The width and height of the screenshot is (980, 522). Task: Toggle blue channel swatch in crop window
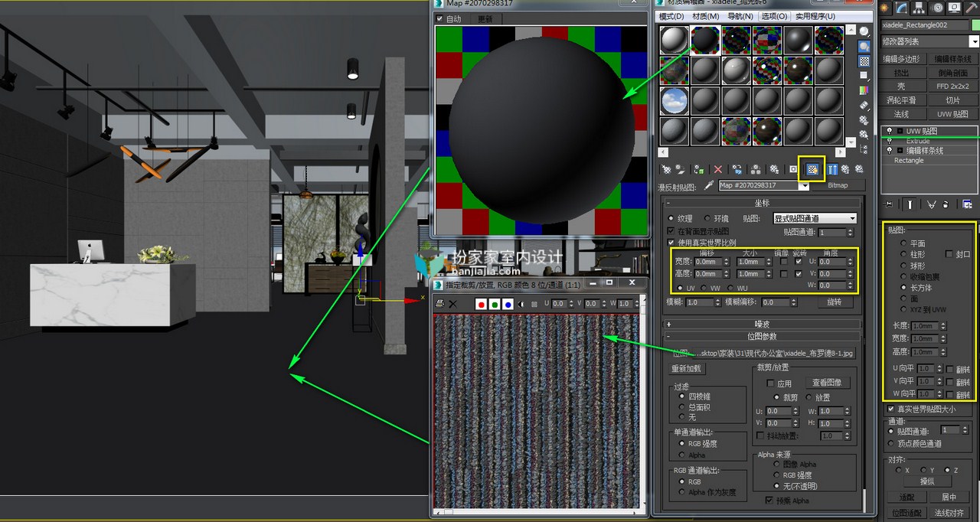[507, 304]
